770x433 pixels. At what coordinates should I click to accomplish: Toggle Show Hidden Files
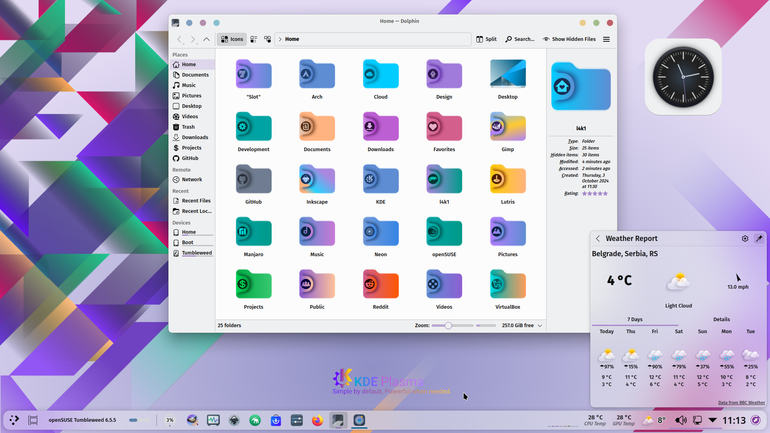click(569, 39)
